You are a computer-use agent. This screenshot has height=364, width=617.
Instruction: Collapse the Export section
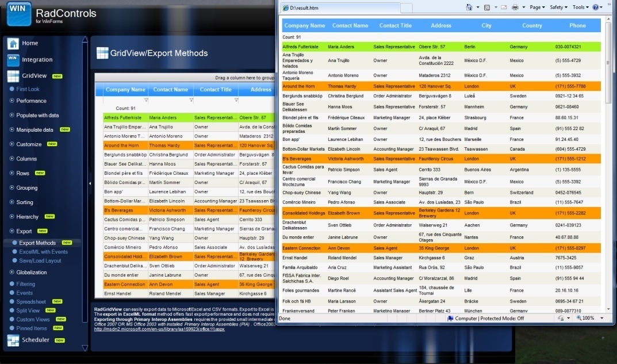tap(12, 231)
